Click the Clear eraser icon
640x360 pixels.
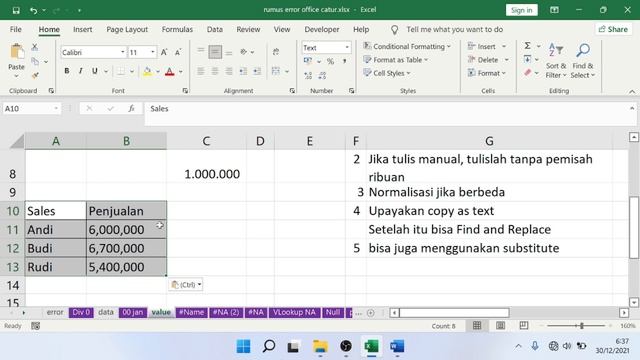[528, 73]
